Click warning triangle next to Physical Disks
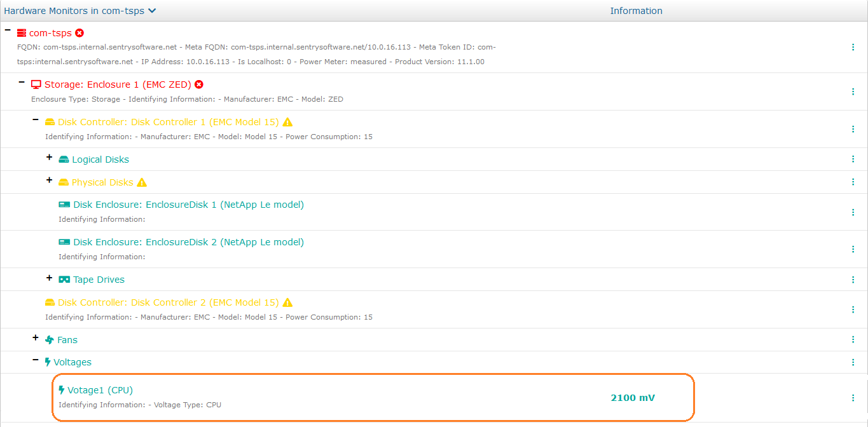Screen dimensions: 868x427 point(142,182)
